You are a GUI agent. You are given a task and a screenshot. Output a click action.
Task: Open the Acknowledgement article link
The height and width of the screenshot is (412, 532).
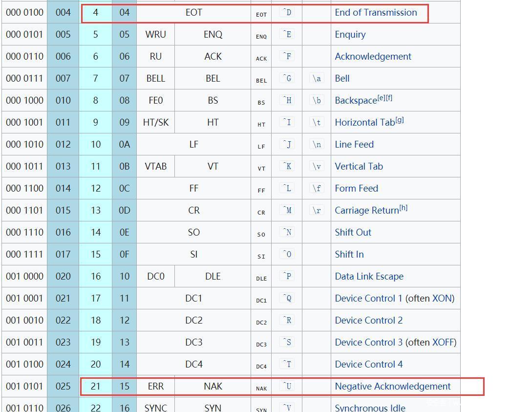[x=373, y=57]
